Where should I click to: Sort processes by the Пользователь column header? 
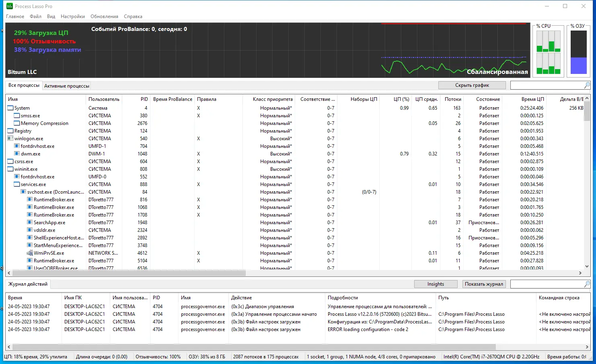click(x=104, y=99)
